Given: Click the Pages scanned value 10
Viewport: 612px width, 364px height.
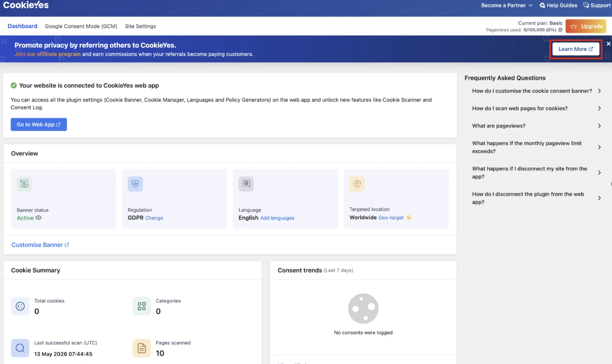Looking at the screenshot, I should pyautogui.click(x=160, y=353).
